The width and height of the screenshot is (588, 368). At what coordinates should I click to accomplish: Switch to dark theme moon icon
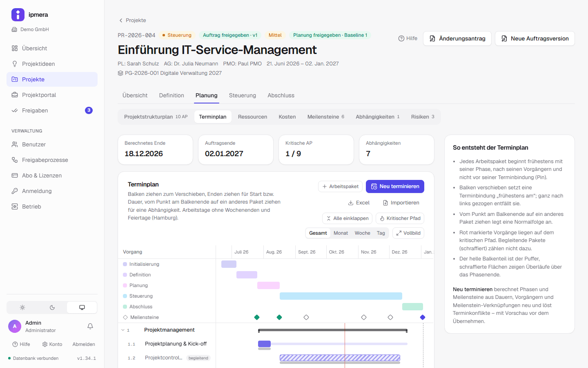pos(52,307)
